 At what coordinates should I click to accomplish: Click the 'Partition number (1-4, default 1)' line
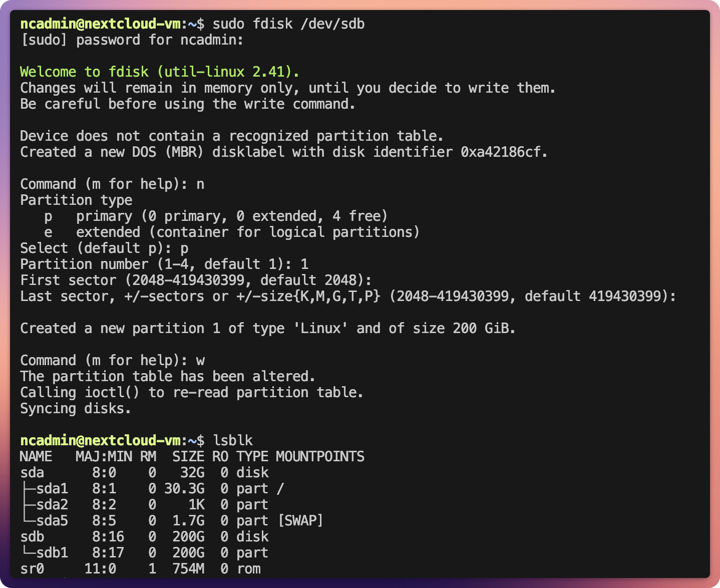pos(164,264)
